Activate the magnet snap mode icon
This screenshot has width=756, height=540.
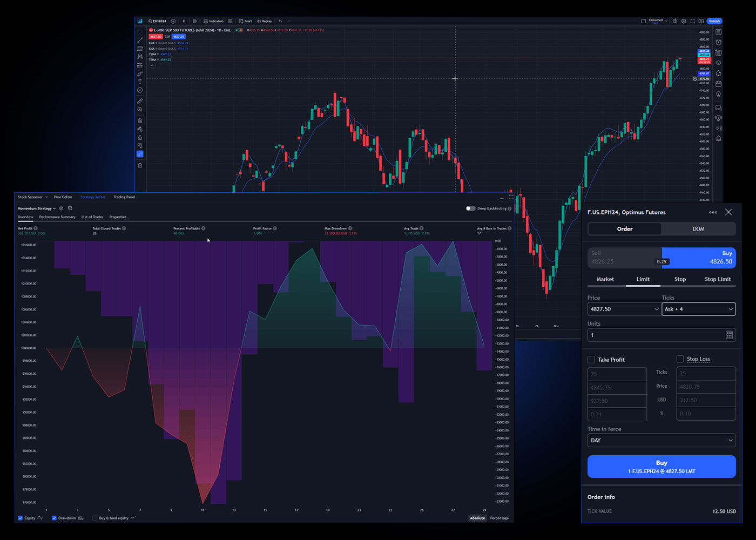click(140, 120)
